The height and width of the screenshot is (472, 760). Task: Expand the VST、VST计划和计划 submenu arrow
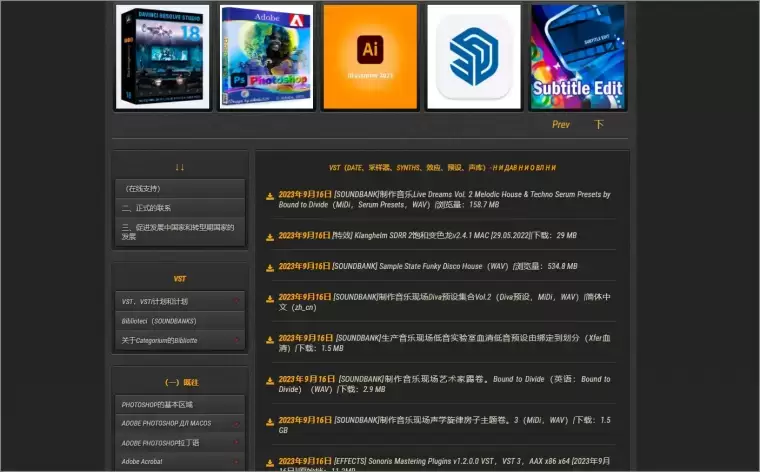(x=237, y=301)
